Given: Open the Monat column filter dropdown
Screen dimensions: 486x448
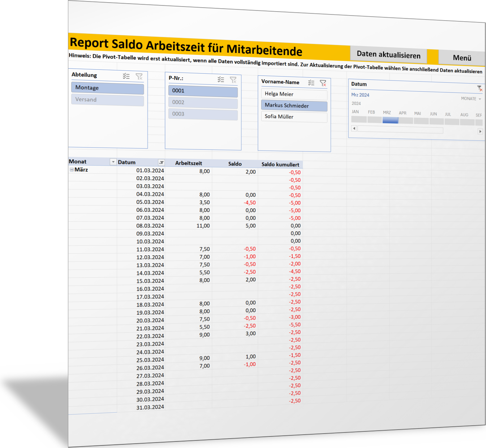Looking at the screenshot, I should pos(113,162).
